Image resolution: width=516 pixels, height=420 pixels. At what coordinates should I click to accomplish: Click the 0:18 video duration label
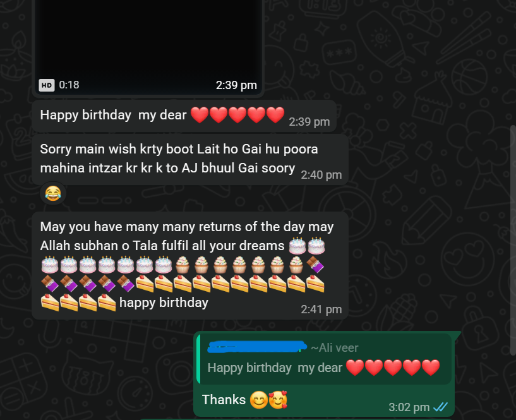pyautogui.click(x=69, y=85)
